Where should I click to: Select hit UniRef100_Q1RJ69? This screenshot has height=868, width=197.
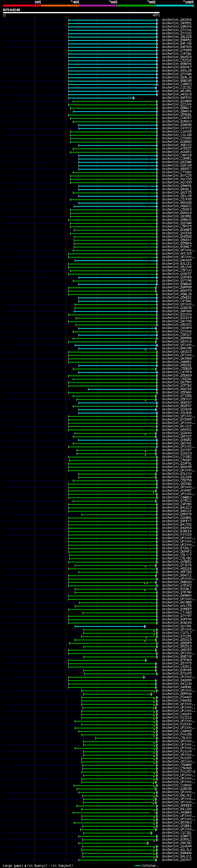click(177, 165)
